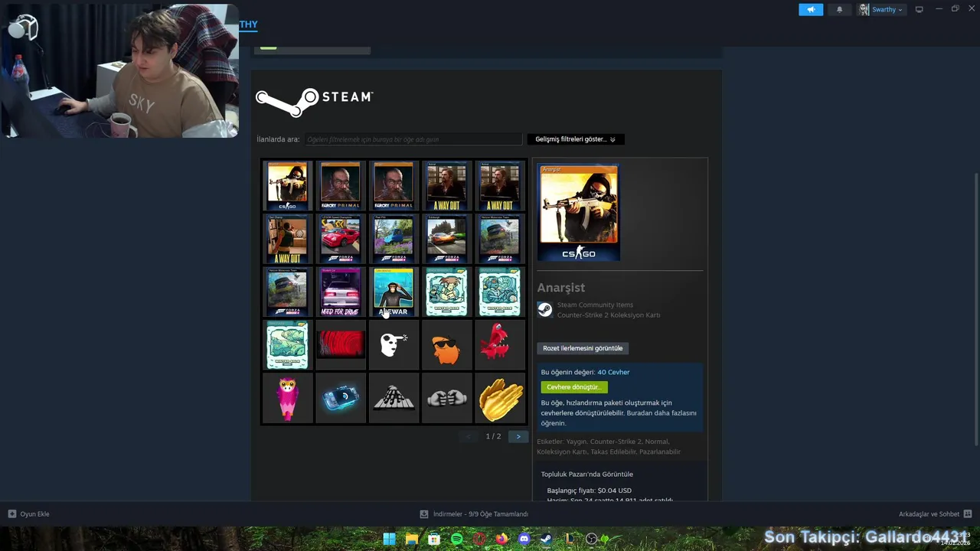
Task: Open League of Legends taskbar icon
Action: click(569, 539)
